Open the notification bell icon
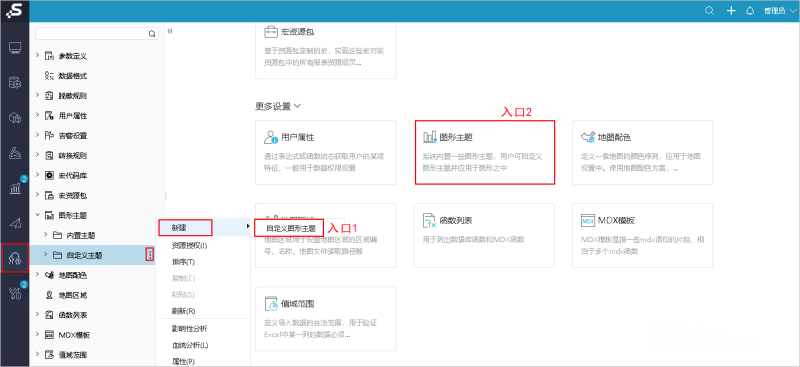800x367 pixels. [x=750, y=11]
